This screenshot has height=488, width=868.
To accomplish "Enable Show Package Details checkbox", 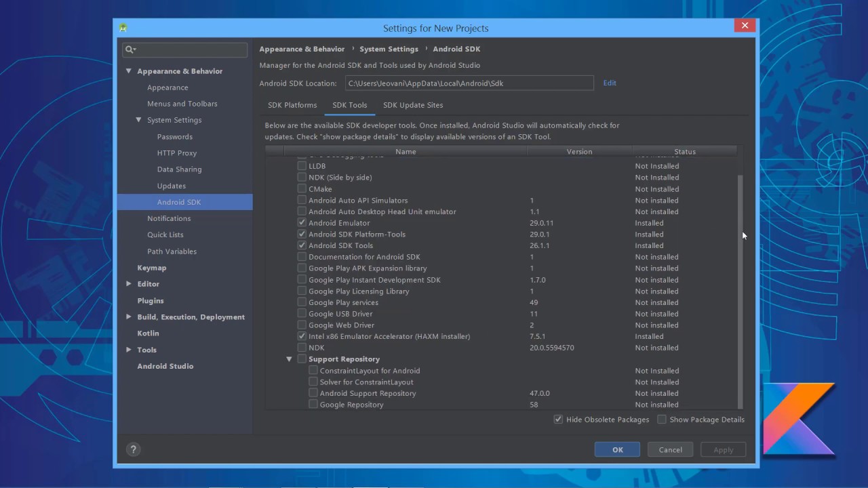I will pos(662,420).
